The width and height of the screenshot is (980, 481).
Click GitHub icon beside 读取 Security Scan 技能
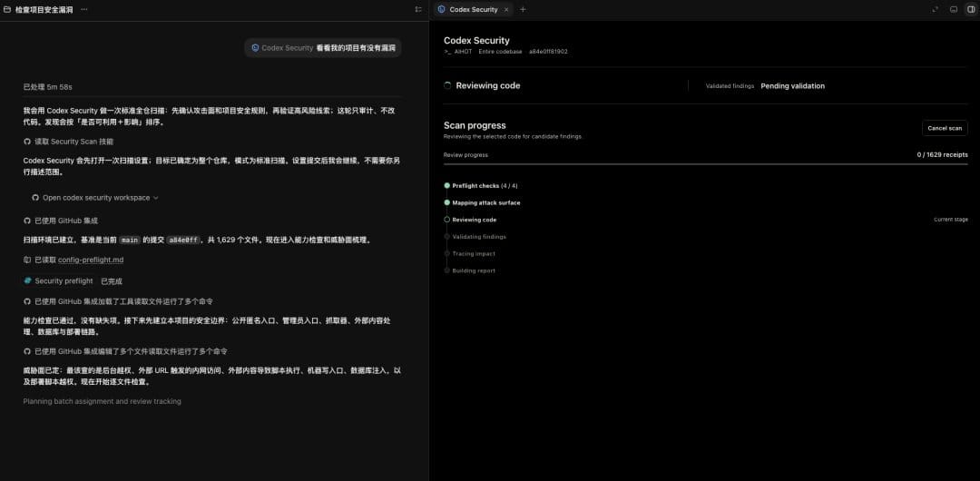tap(27, 142)
